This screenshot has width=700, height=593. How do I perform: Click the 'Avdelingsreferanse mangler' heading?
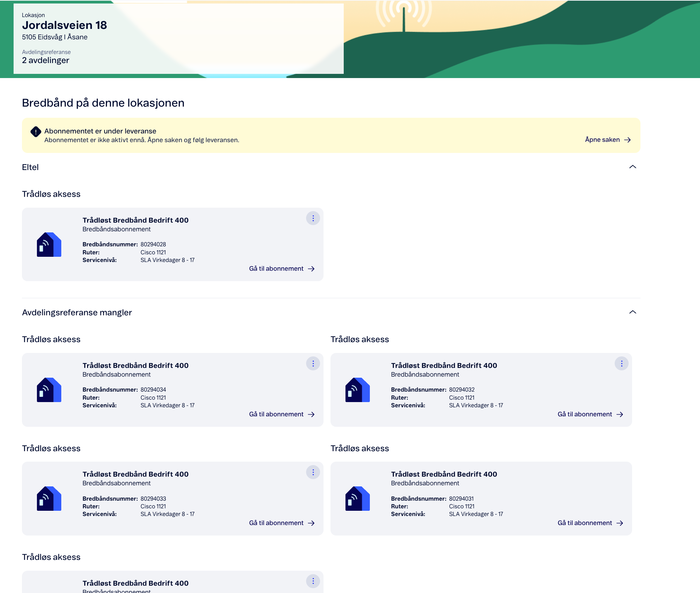click(x=77, y=313)
